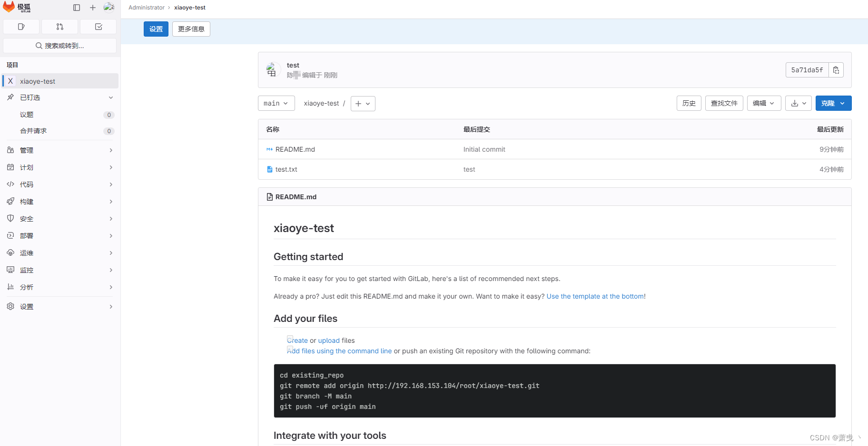Click the 更多信息 banner button

[x=191, y=29]
